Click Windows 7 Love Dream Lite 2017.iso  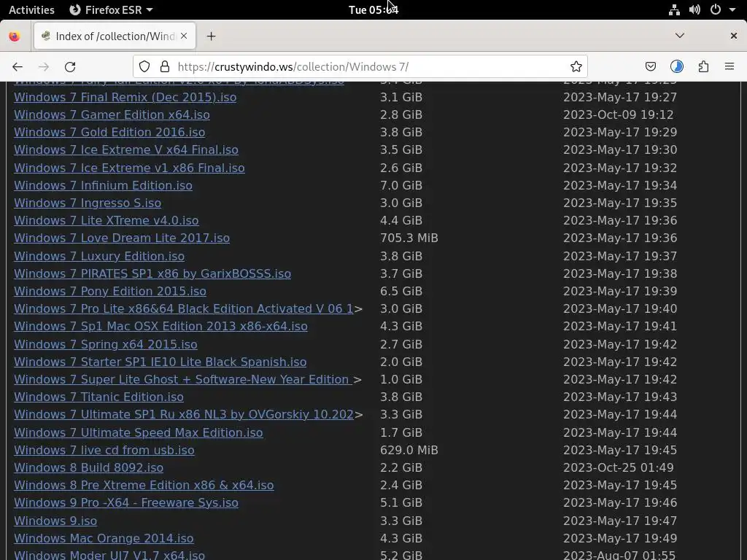pos(122,238)
